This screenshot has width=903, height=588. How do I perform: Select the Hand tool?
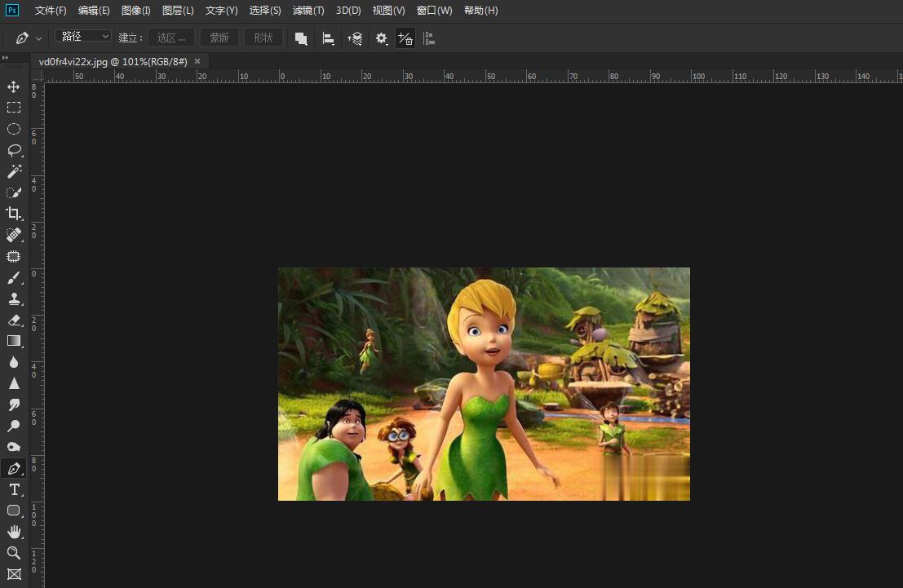[14, 532]
